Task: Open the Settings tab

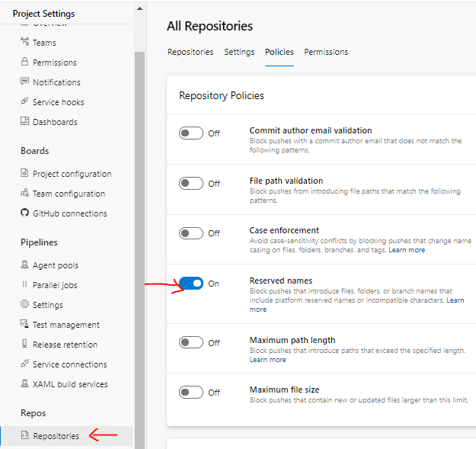Action: (x=239, y=52)
